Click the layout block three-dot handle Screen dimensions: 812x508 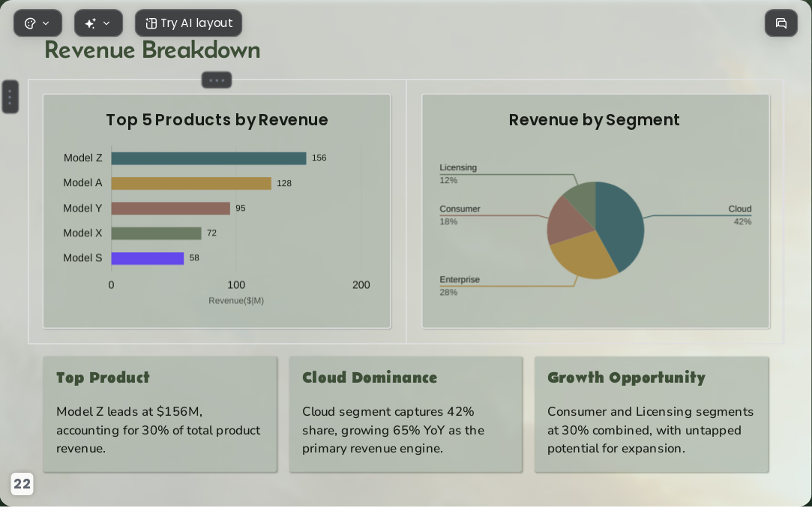point(217,80)
